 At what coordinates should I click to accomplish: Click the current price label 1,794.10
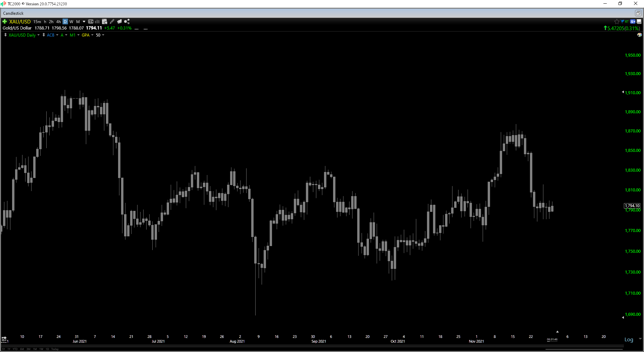click(632, 206)
